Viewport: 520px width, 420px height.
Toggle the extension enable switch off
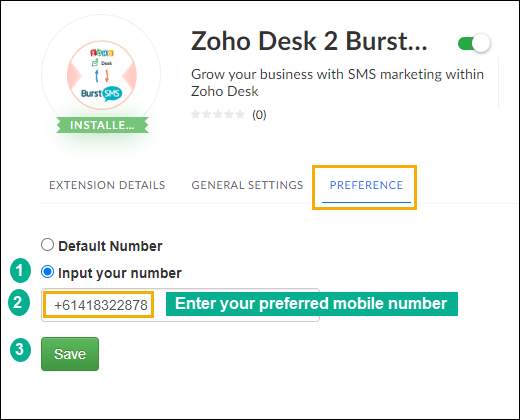pos(474,43)
